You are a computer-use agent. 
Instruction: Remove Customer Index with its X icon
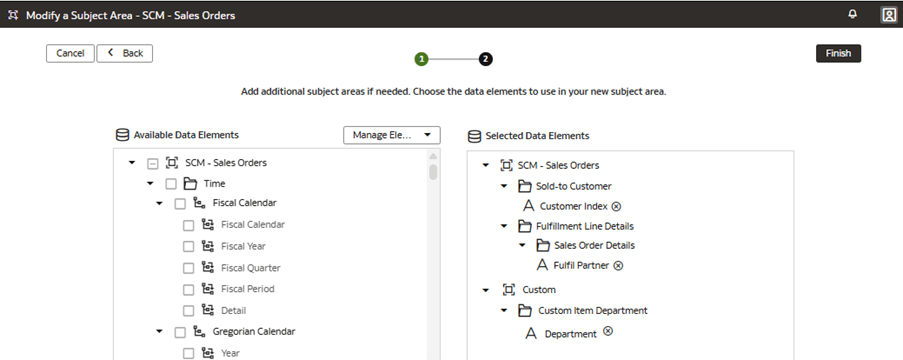tap(616, 206)
